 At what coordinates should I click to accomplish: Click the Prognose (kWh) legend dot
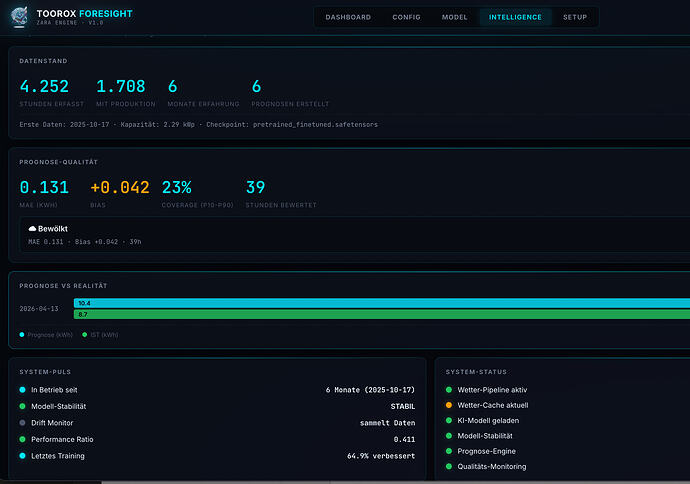[x=22, y=335]
